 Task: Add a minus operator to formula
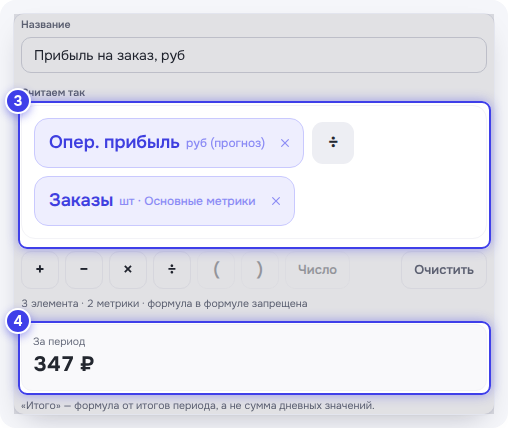point(84,269)
